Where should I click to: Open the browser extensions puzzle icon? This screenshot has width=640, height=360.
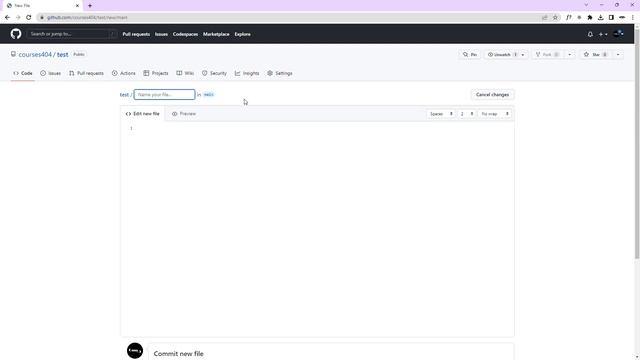click(590, 17)
